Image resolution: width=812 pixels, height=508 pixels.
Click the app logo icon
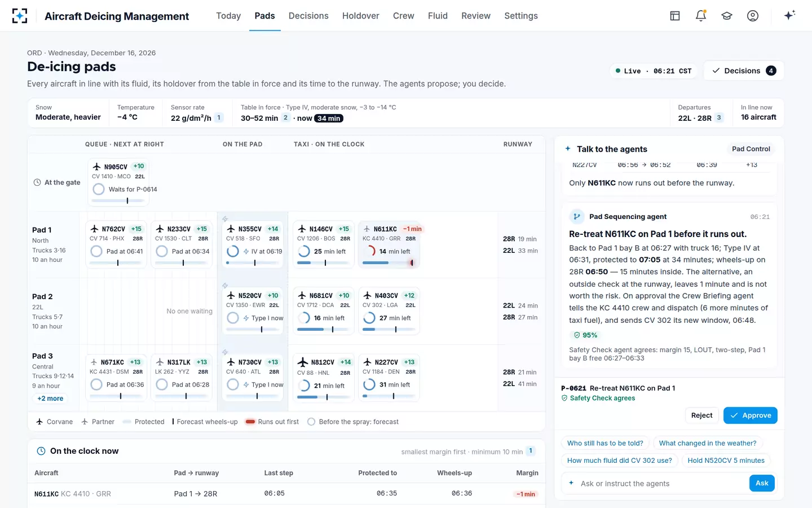tap(20, 16)
